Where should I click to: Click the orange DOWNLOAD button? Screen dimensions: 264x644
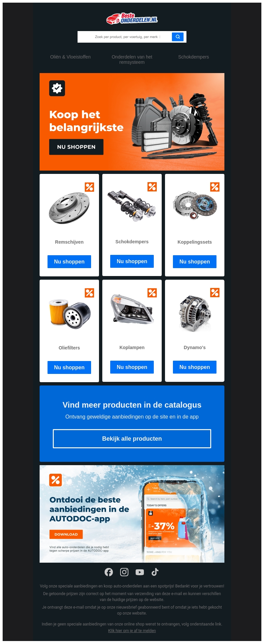coord(66,534)
